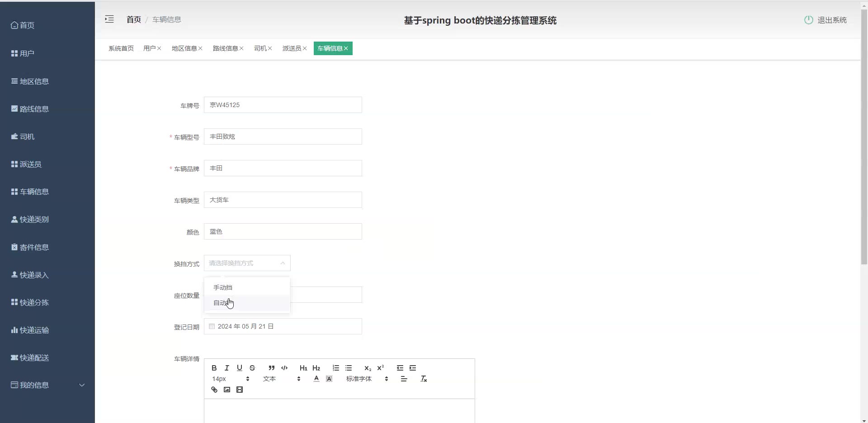Open 快递类别 in sidebar
Image resolution: width=868 pixels, height=423 pixels.
tap(47, 219)
